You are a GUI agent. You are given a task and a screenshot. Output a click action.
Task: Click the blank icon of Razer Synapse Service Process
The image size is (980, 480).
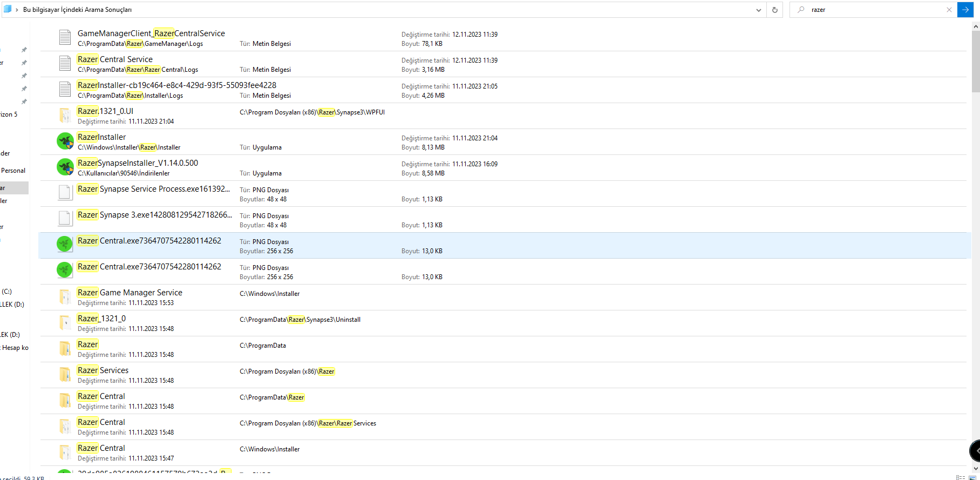point(65,193)
